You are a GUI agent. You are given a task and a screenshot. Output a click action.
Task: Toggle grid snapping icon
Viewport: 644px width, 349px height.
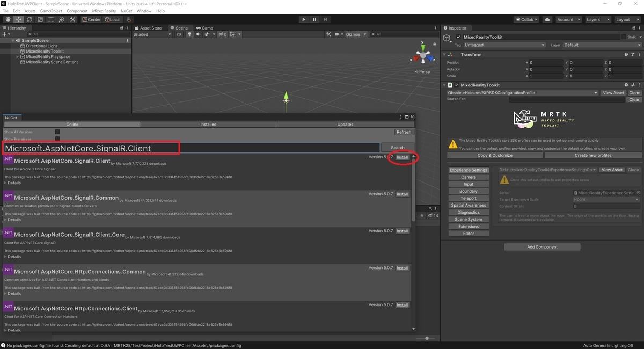[129, 19]
